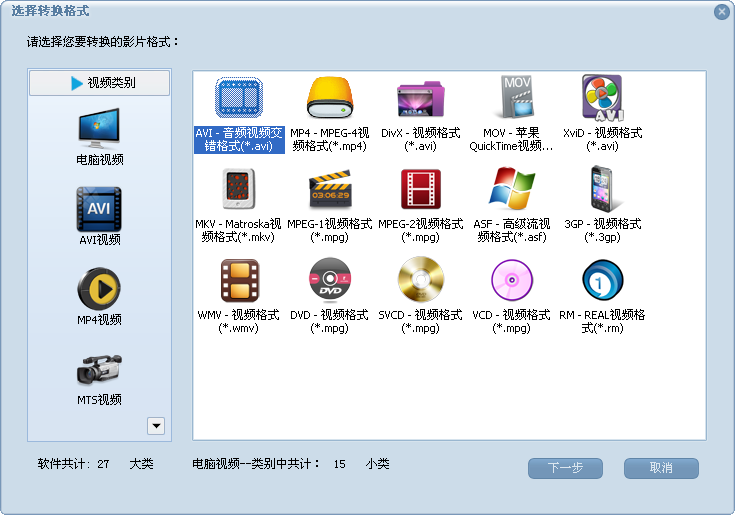Select RM REAL video format icon
This screenshot has width=735, height=515.
pyautogui.click(x=601, y=280)
